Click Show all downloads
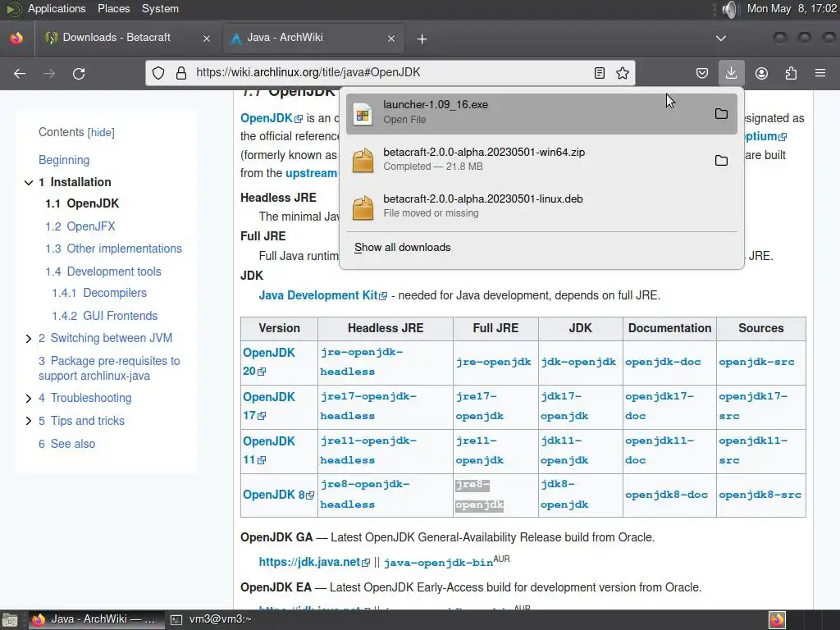Viewport: 840px width, 630px height. point(402,248)
